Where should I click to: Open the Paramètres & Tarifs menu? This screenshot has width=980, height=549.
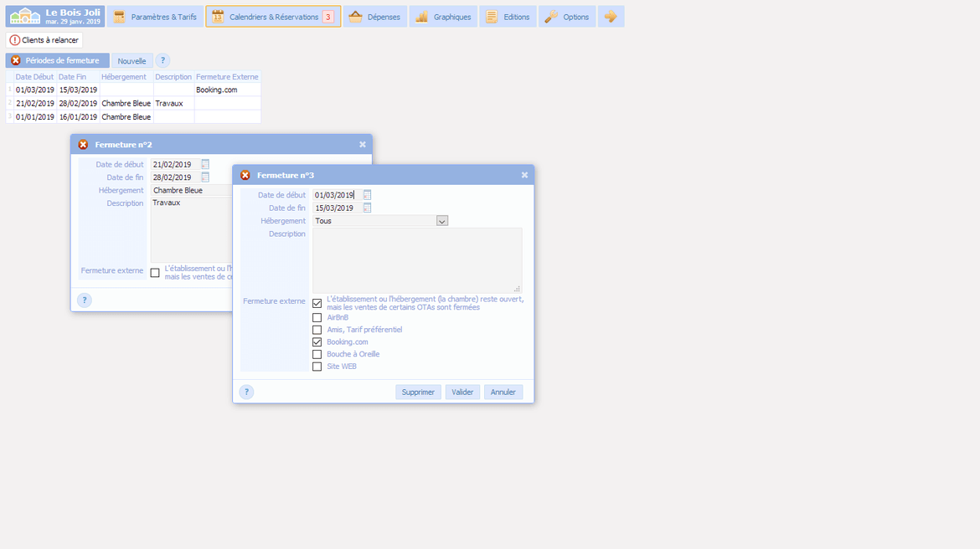click(x=156, y=17)
